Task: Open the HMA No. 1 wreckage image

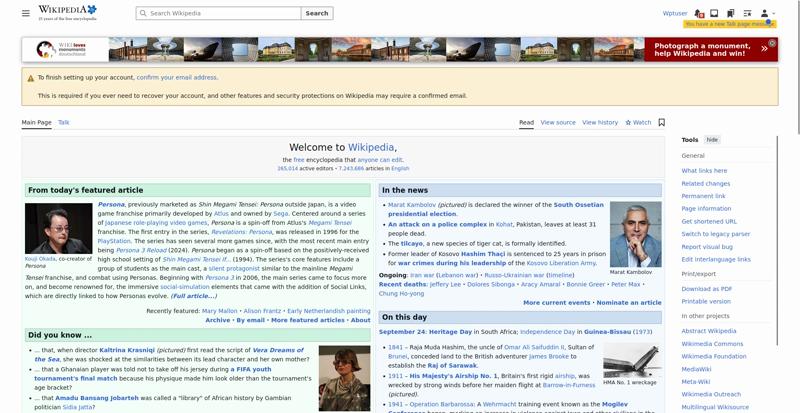Action: point(630,360)
